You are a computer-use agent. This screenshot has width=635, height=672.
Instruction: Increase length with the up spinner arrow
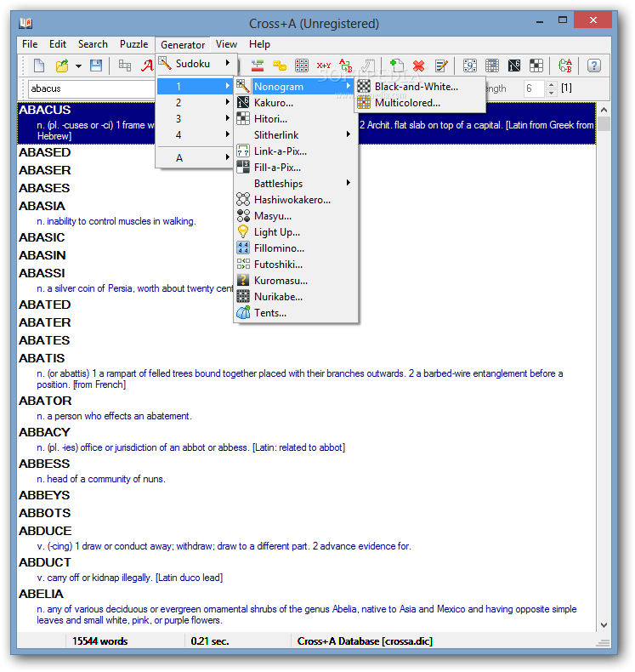pyautogui.click(x=551, y=85)
